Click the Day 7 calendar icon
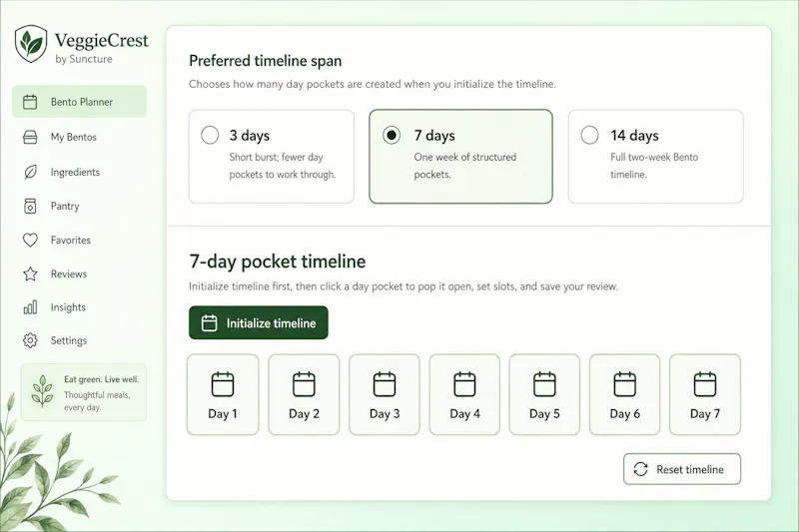The height and width of the screenshot is (532, 799). [705, 384]
